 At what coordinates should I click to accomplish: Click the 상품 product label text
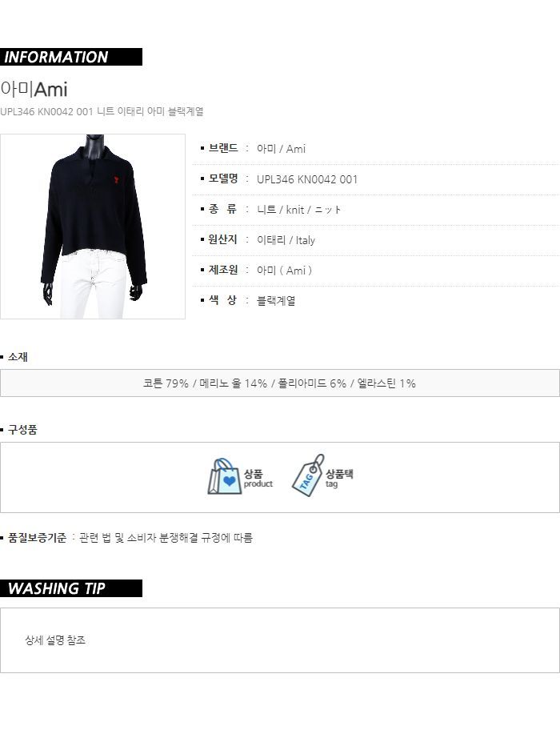pos(253,474)
